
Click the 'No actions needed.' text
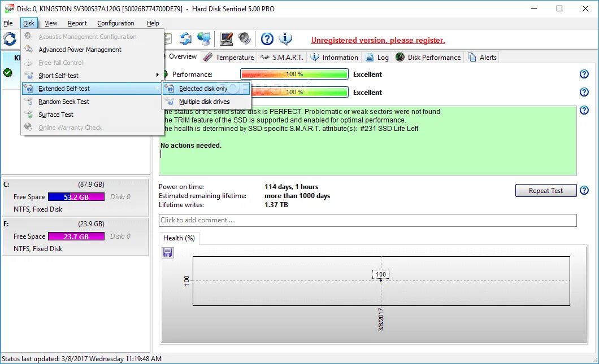click(190, 146)
